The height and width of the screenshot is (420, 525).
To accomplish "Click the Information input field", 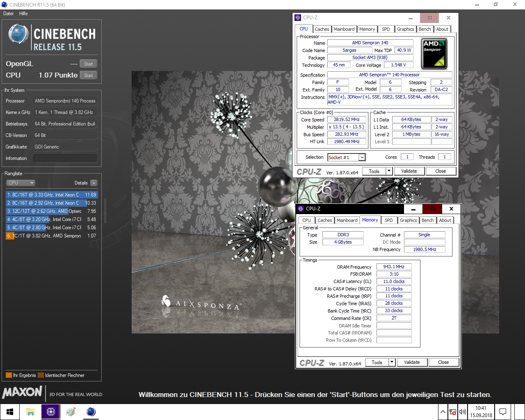I will coord(65,158).
